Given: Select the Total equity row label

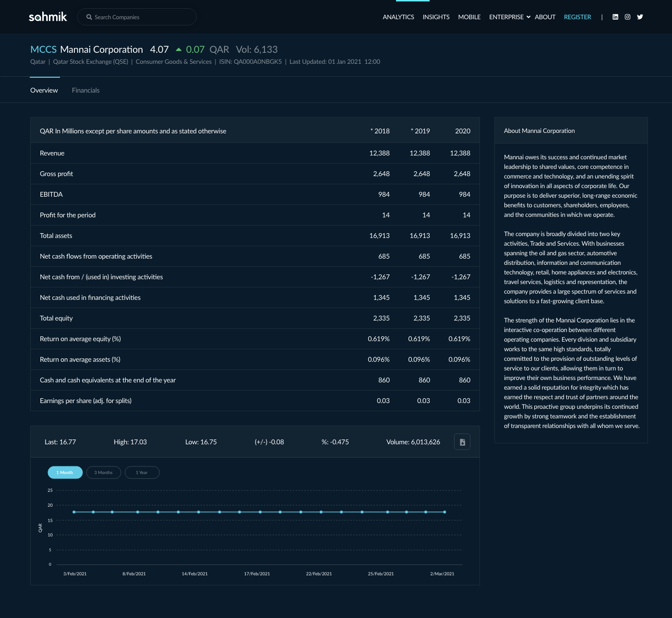Looking at the screenshot, I should [x=56, y=318].
